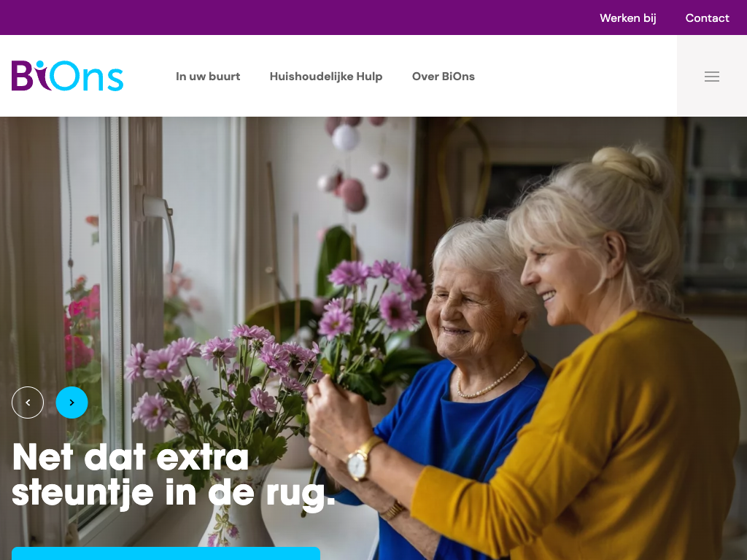Advance to next slide with cyan arrow
Screen dimensions: 747x560
(72, 402)
